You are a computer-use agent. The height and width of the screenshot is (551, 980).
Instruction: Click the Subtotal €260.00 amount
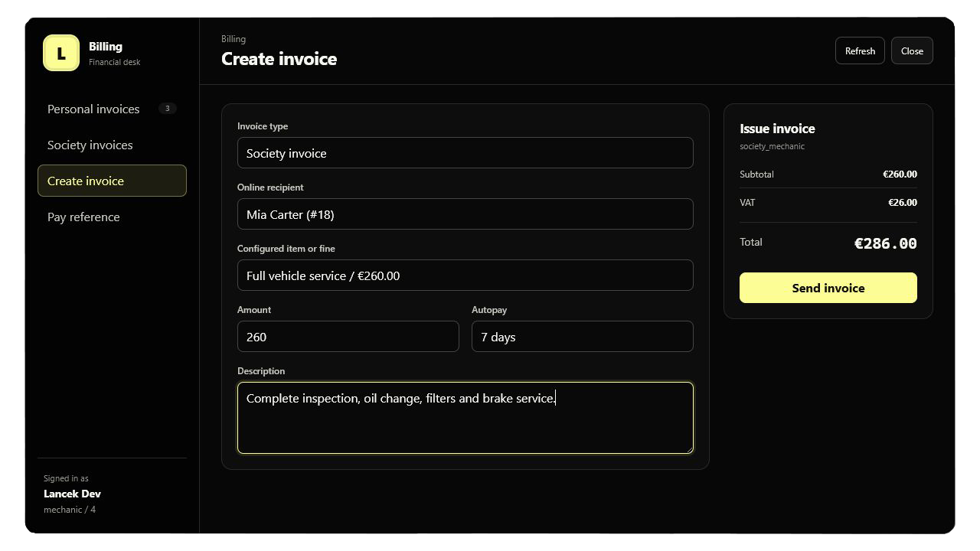coord(900,174)
